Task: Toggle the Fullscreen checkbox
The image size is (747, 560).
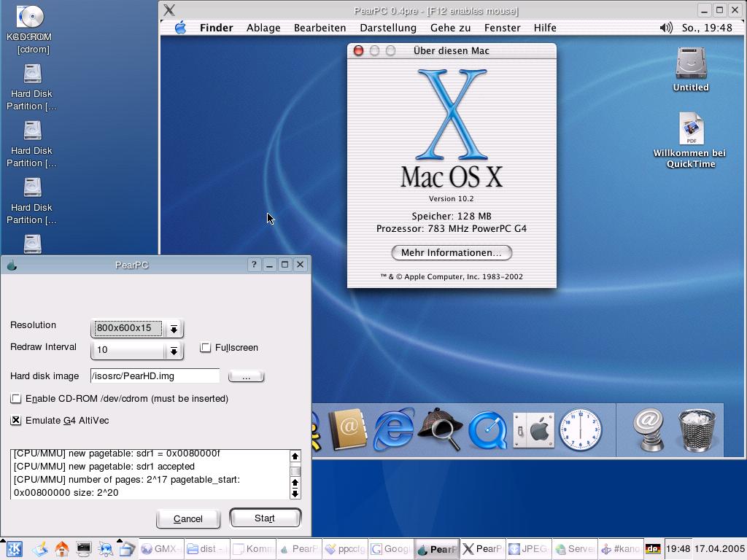Action: 205,348
